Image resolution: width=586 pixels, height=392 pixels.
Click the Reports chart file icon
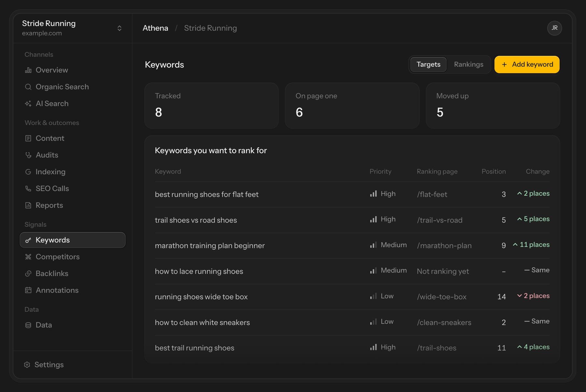coord(28,205)
